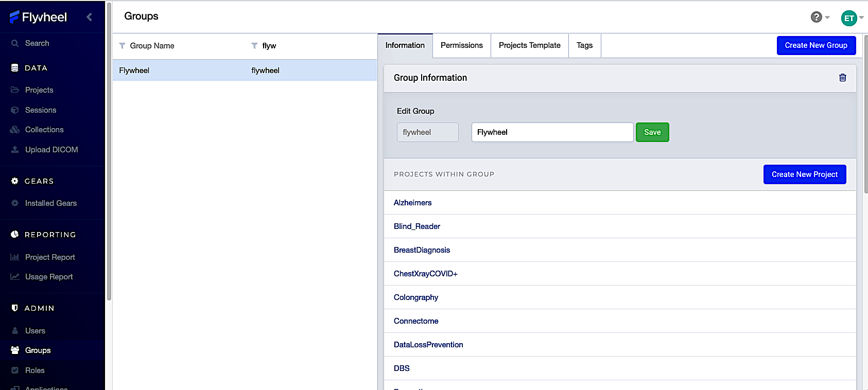Delete group using the trash icon
868x390 pixels.
point(843,78)
